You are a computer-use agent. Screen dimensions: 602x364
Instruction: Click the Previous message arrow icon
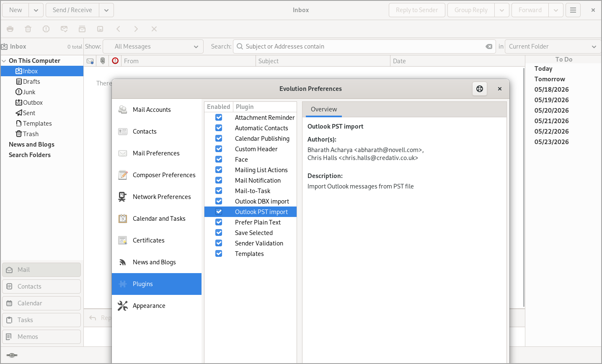(118, 29)
